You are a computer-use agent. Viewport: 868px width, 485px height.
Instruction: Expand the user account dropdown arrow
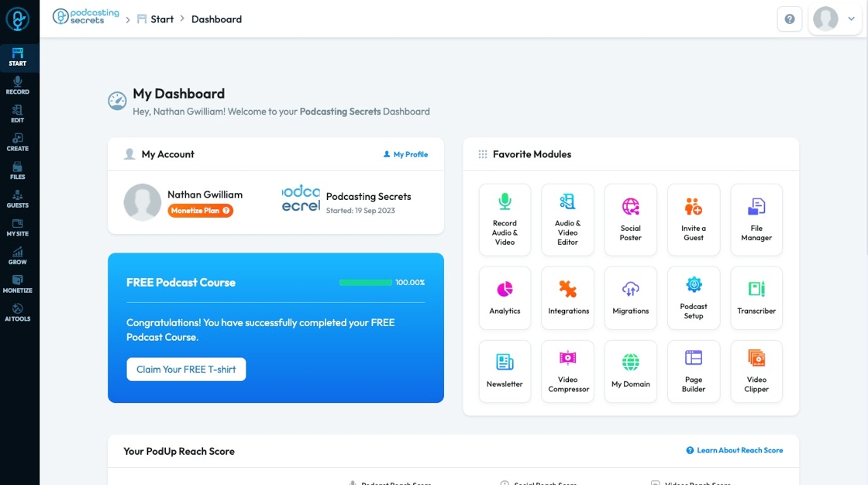852,19
